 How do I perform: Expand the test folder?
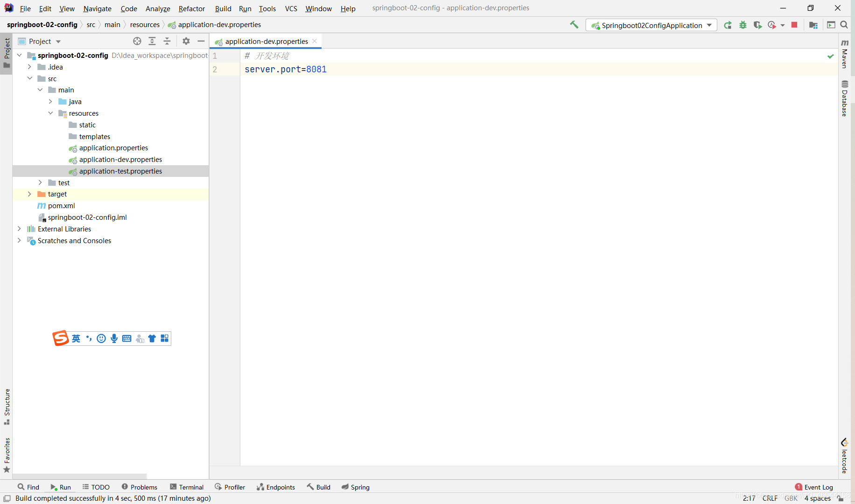40,182
